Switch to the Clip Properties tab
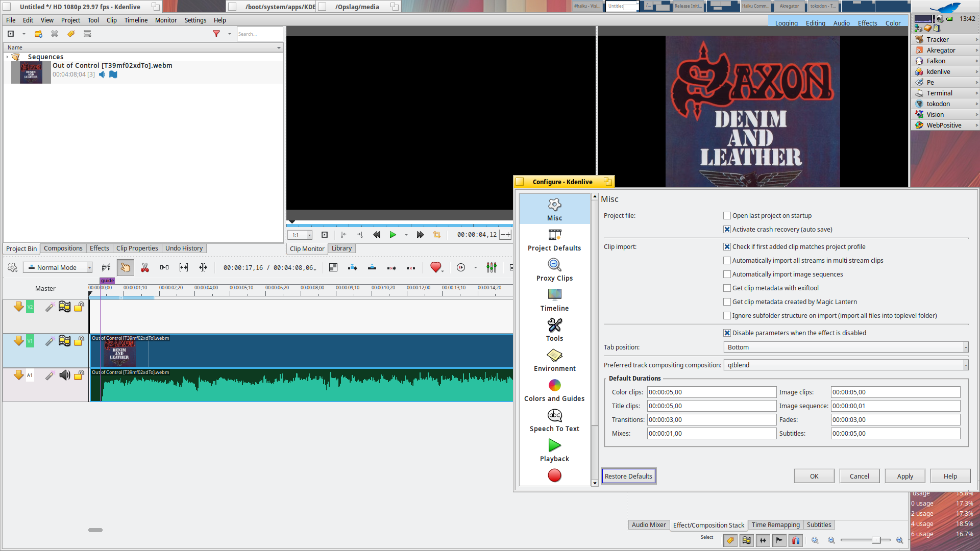 pos(137,248)
